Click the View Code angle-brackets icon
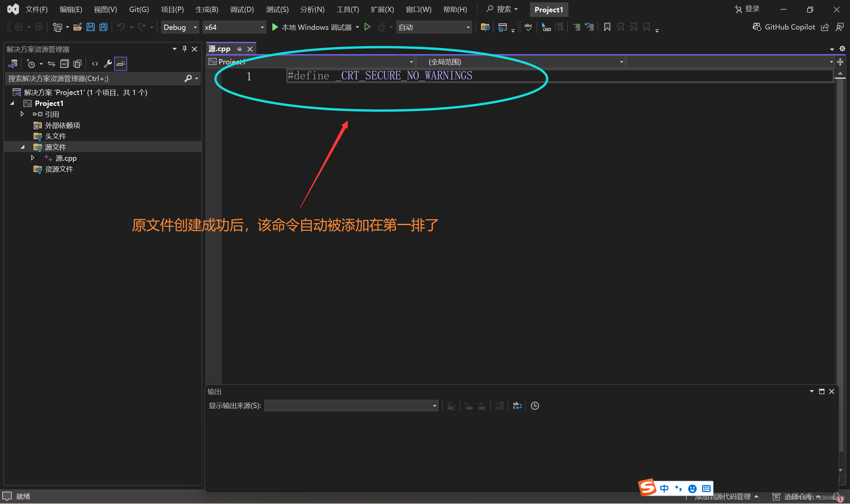This screenshot has height=504, width=850. 95,64
